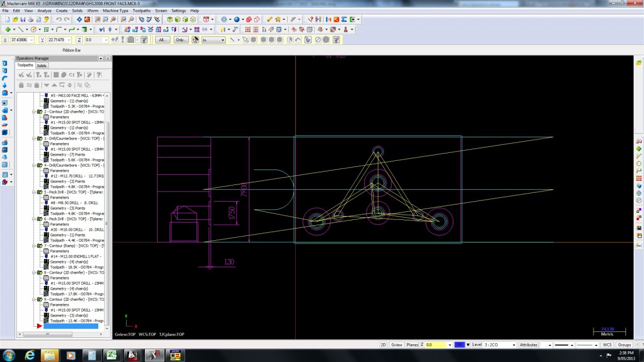Click the Repaint screen icon
The height and width of the screenshot is (362, 644).
[x=87, y=19]
